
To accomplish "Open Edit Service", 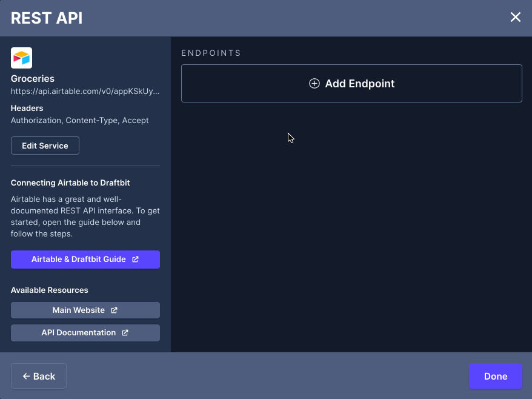I will click(45, 146).
